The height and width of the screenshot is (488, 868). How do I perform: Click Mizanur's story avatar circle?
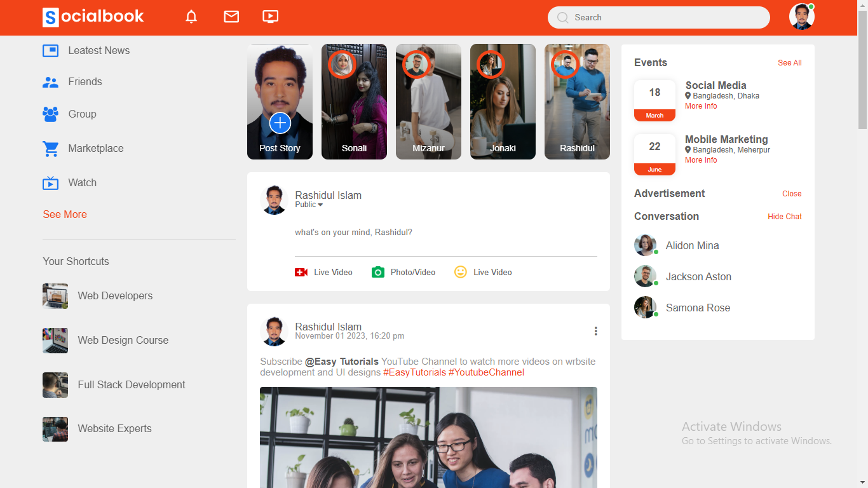(416, 64)
